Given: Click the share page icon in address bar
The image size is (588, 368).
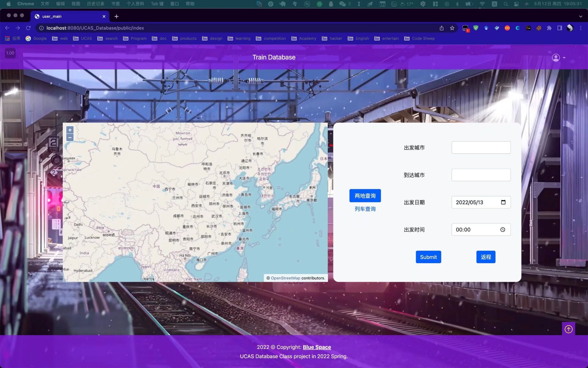Looking at the screenshot, I should (x=442, y=28).
